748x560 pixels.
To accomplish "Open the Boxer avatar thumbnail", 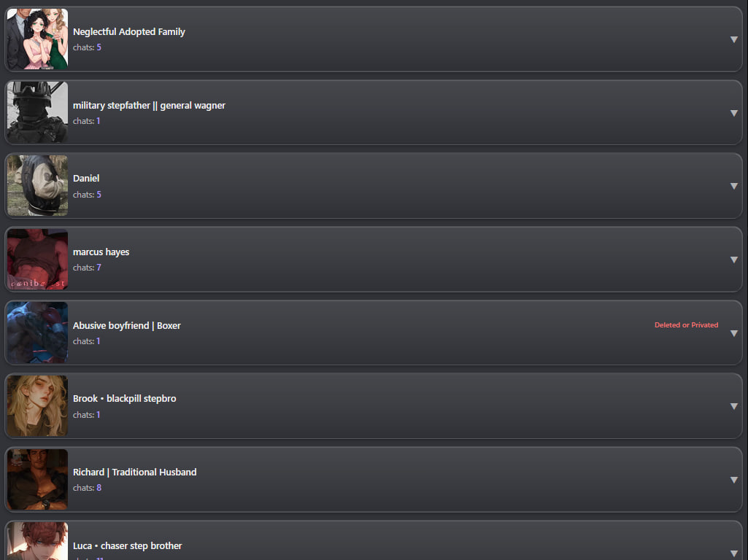I will click(37, 332).
